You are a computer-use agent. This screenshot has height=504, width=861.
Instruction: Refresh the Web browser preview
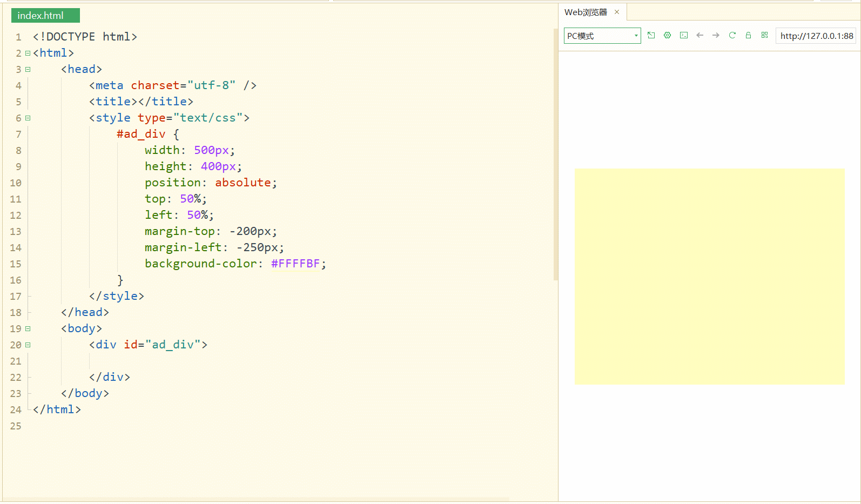(x=732, y=35)
